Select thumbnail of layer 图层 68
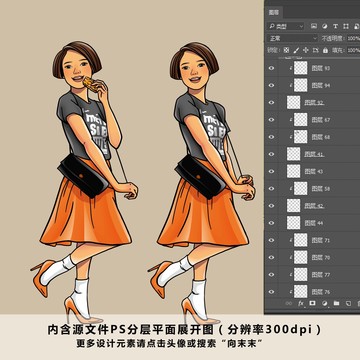The image size is (360, 360). (x=301, y=137)
